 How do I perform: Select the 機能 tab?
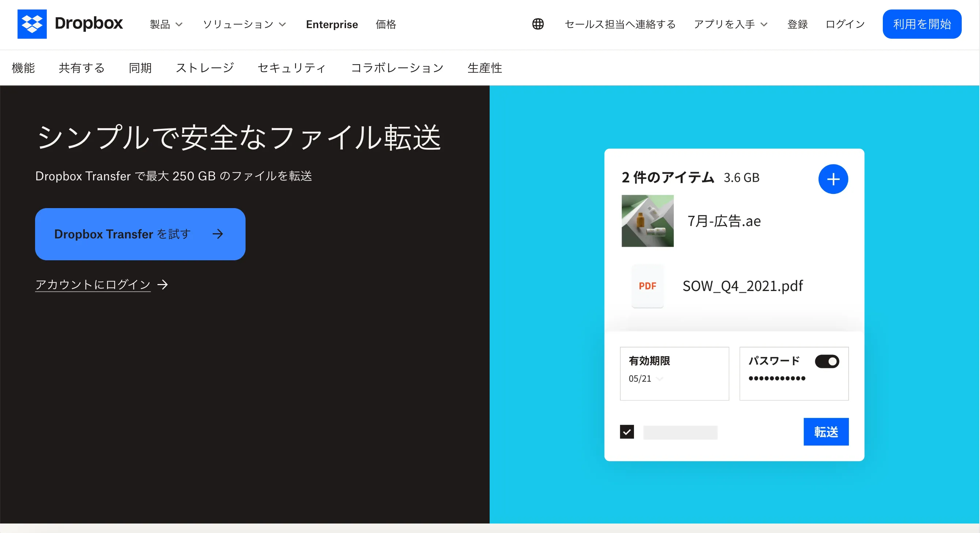[23, 68]
